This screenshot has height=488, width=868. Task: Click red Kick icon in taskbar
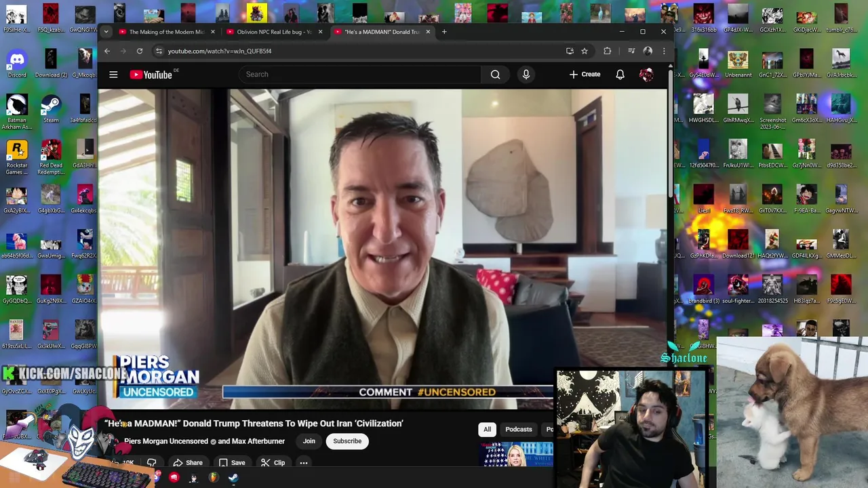pyautogui.click(x=174, y=478)
